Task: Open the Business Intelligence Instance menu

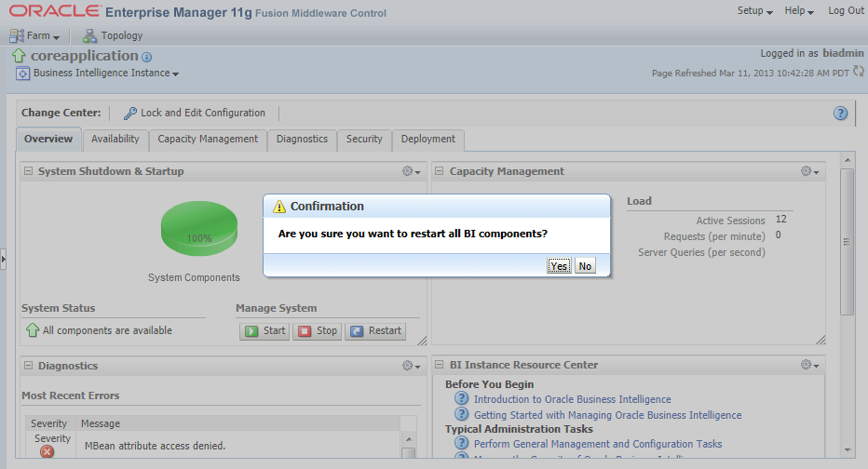Action: 105,73
